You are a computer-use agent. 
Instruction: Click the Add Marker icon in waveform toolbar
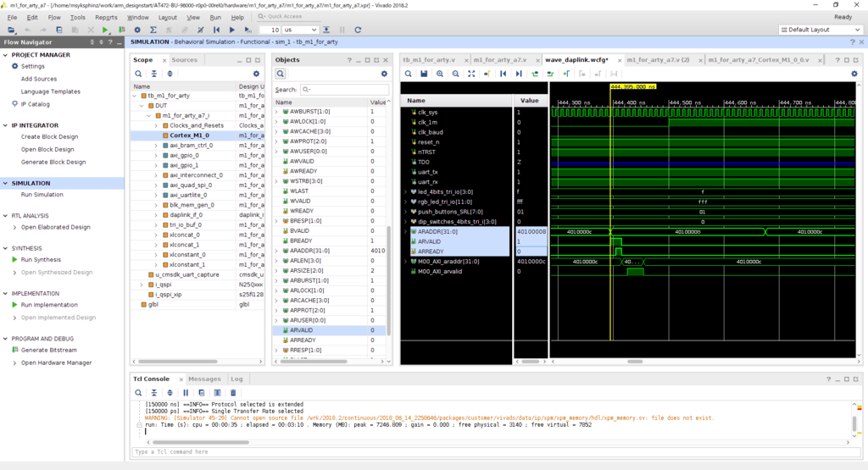(x=566, y=74)
